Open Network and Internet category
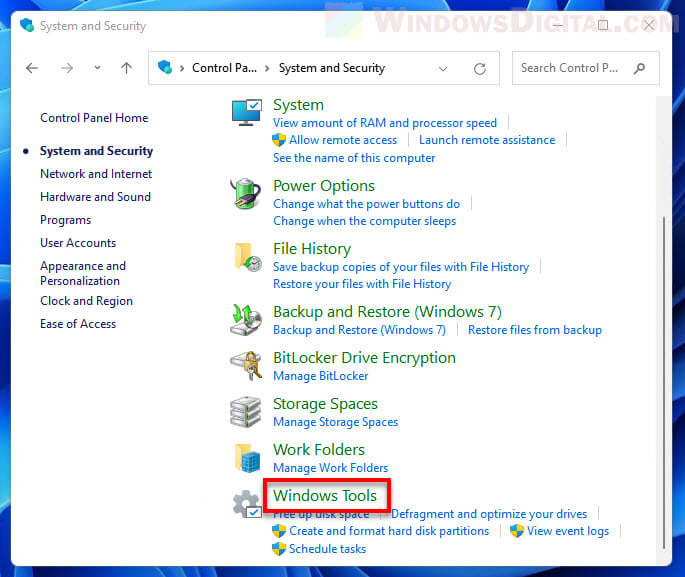 pos(96,174)
